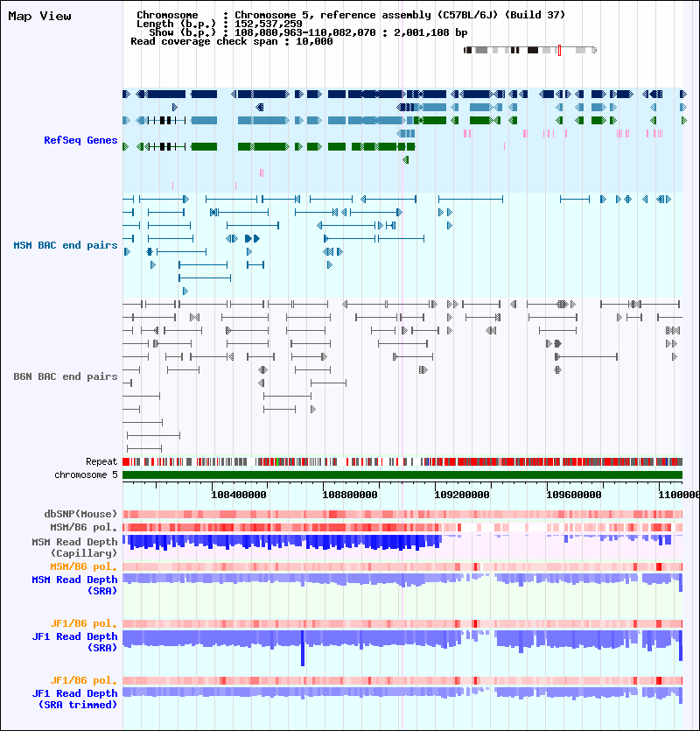Click the B6N BAC end pairs label
Image resolution: width=700 pixels, height=731 pixels.
[66, 376]
